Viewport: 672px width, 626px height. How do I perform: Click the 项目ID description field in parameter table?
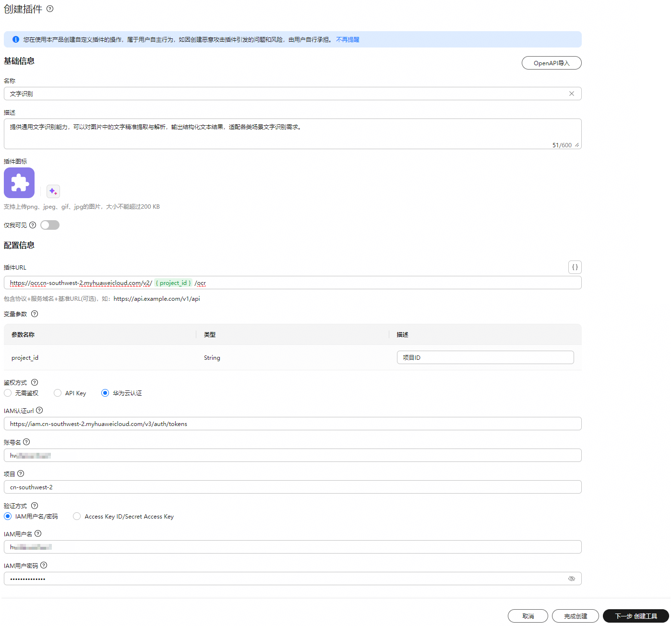485,357
